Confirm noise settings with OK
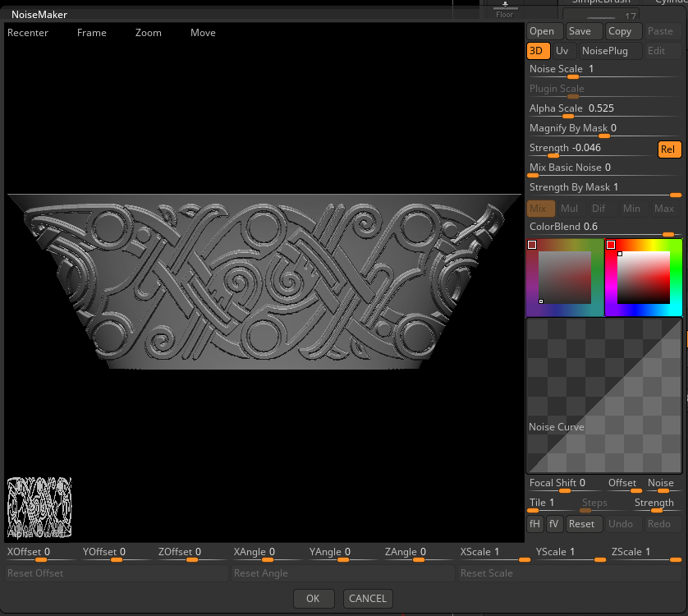Screen dimensions: 688x616 tap(314, 599)
